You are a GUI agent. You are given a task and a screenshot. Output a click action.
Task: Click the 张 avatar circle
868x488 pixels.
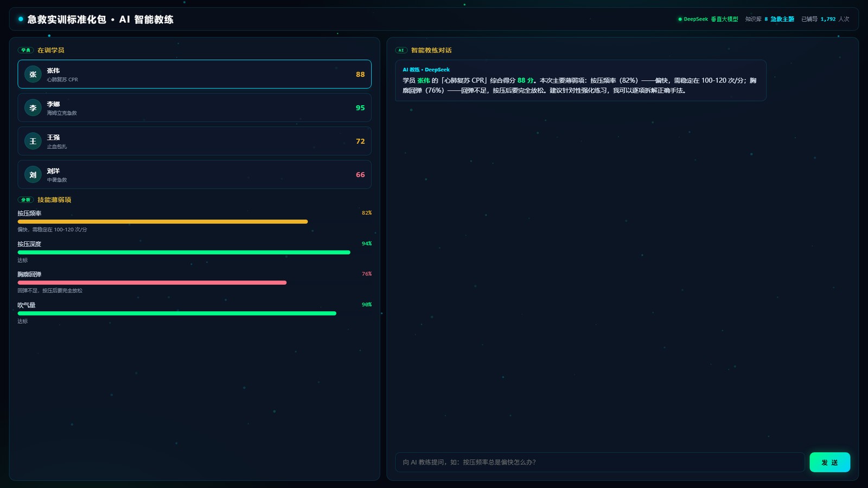click(x=33, y=74)
